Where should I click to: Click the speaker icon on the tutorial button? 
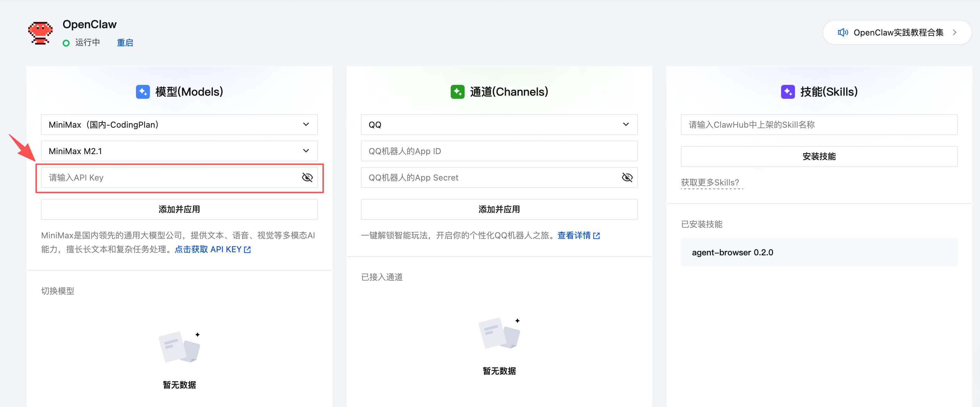click(x=843, y=32)
